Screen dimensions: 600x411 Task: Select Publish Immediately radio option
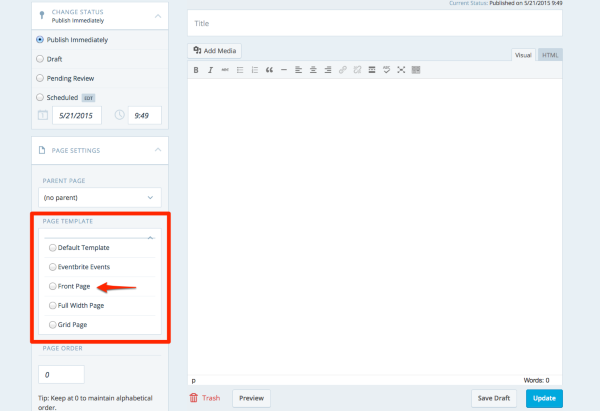point(40,39)
